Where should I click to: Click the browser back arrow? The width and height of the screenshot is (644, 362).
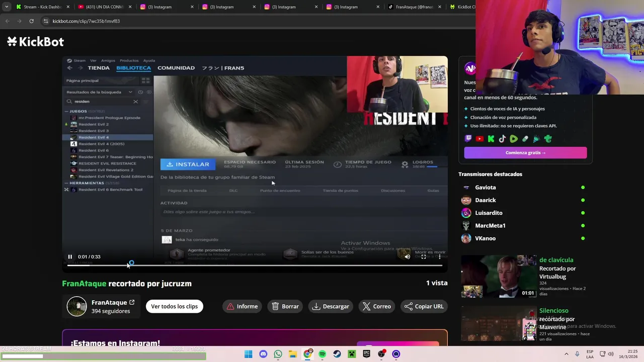(x=7, y=21)
